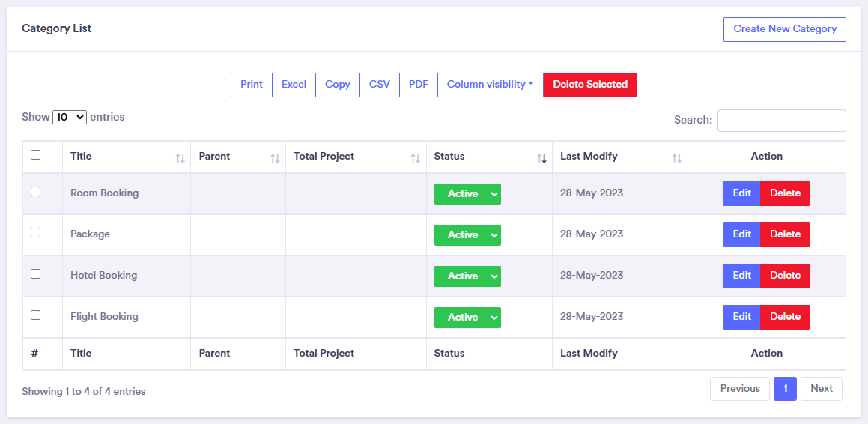
Task: Edit the Flight Booking category
Action: click(741, 317)
